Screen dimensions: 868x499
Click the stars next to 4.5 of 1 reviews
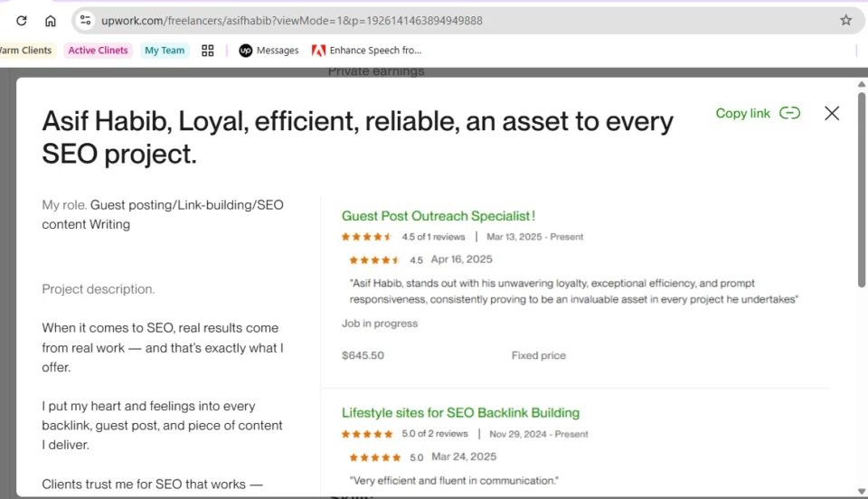(366, 237)
